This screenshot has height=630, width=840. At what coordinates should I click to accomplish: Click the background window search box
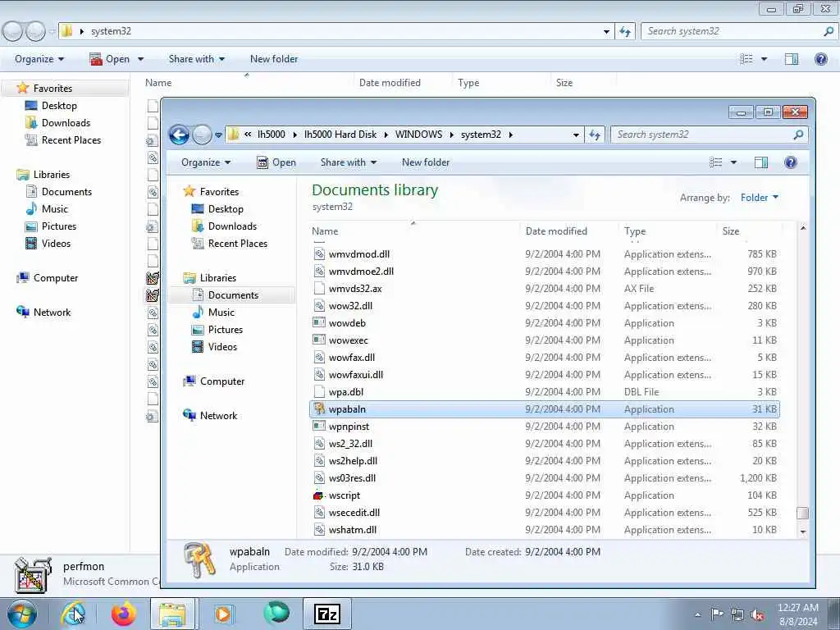coord(737,31)
